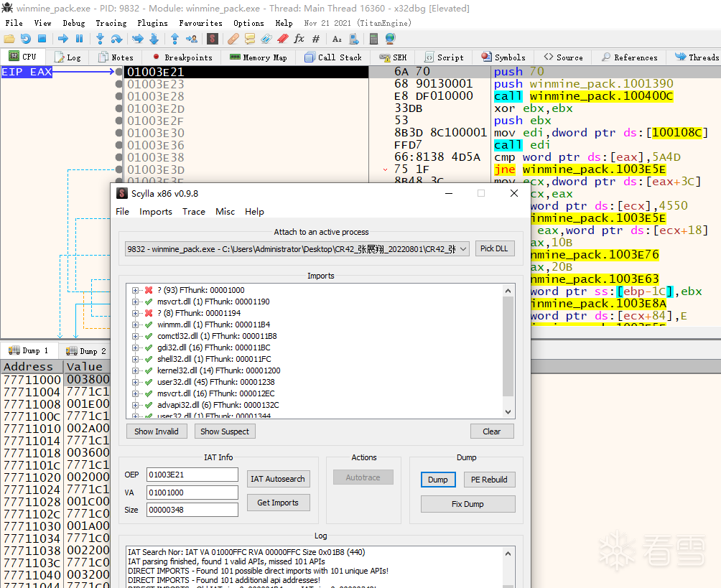Click the fx functions toolbar icon
The width and height of the screenshot is (721, 588).
click(x=299, y=39)
